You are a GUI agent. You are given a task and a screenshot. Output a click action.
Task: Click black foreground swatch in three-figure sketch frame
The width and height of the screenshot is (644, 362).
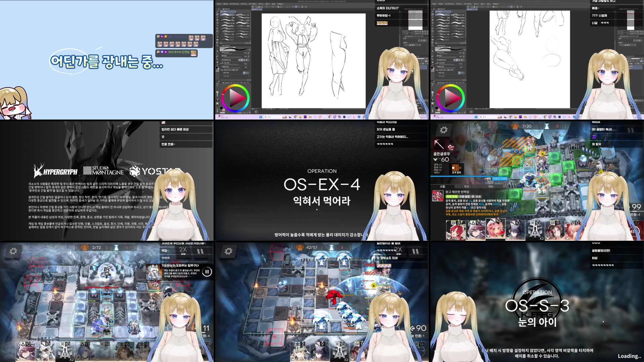click(221, 107)
